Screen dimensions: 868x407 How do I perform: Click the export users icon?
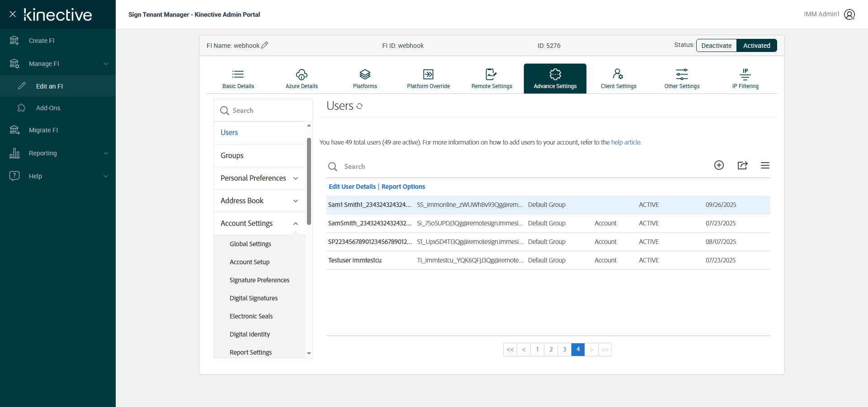pyautogui.click(x=742, y=165)
